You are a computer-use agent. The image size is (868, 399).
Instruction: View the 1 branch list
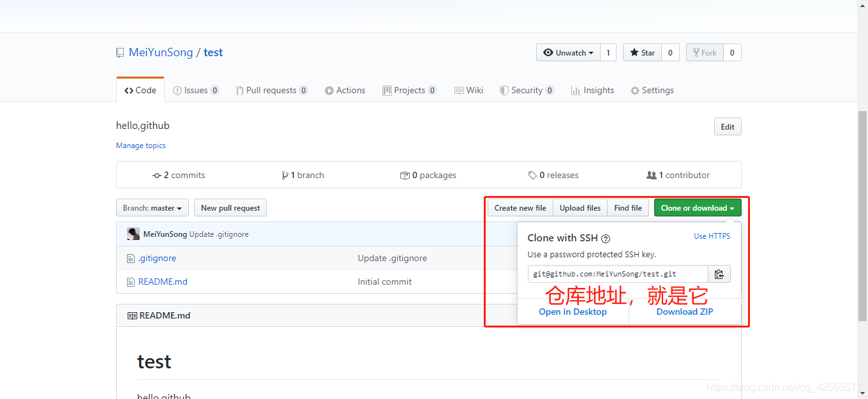(x=303, y=175)
